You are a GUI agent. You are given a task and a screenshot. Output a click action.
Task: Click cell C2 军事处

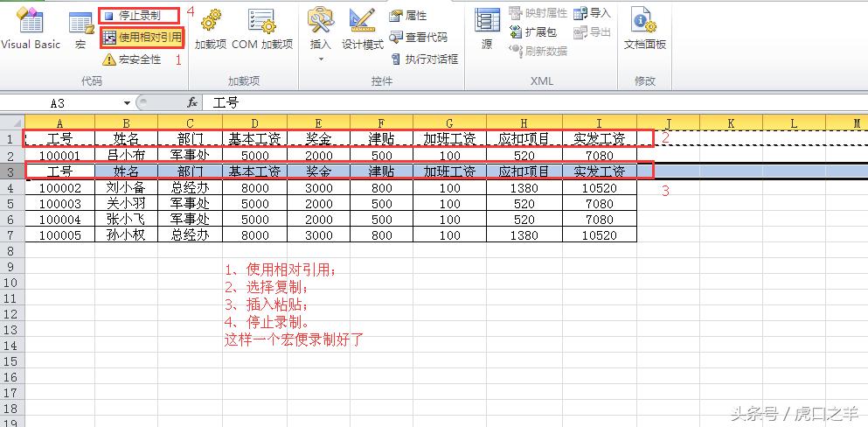pyautogui.click(x=190, y=156)
